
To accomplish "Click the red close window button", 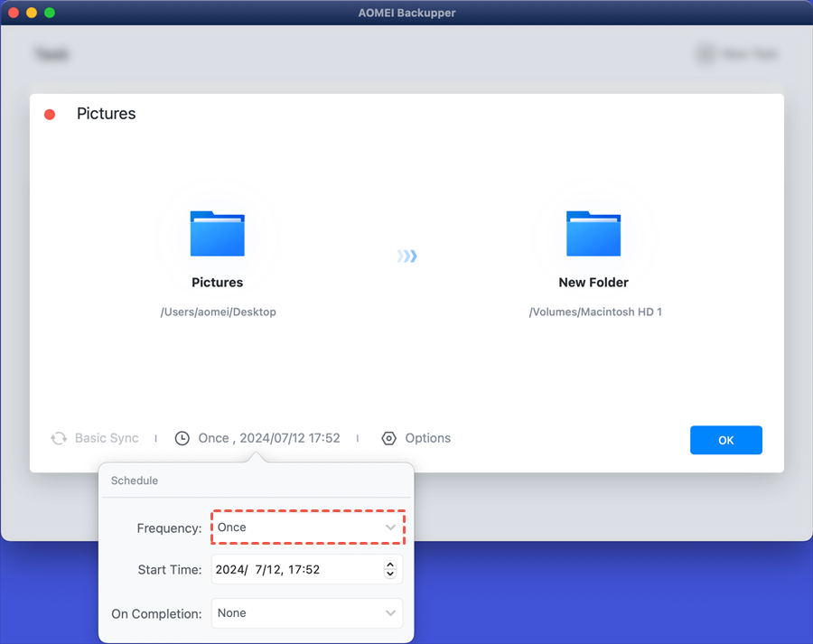I will coord(14,13).
